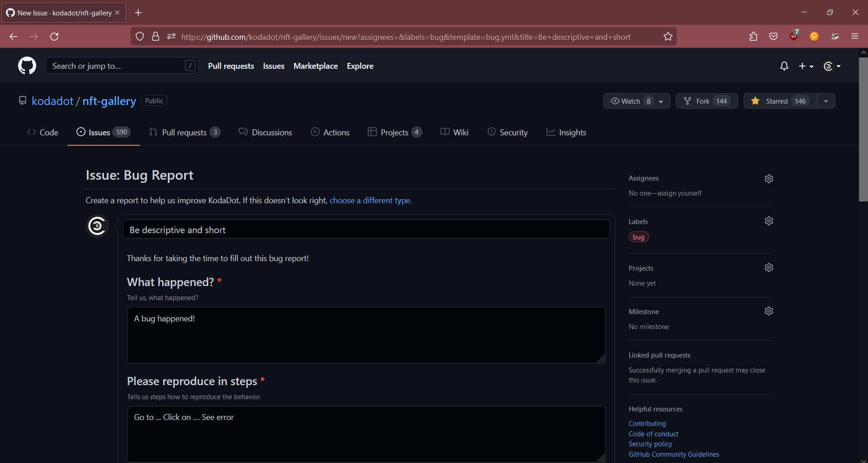Click the Projects sidebar gear icon
Viewport: 868px width, 463px height.
coord(769,267)
